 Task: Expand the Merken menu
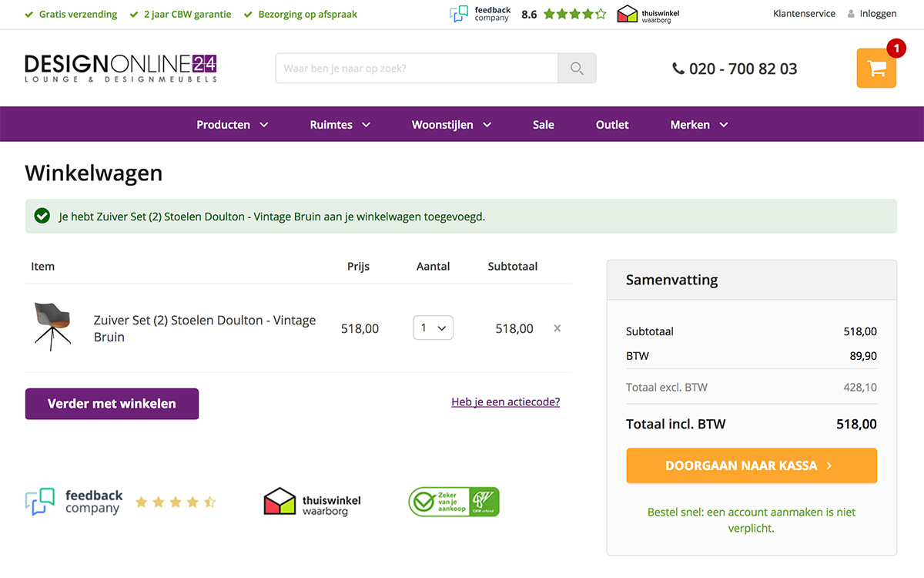click(699, 125)
